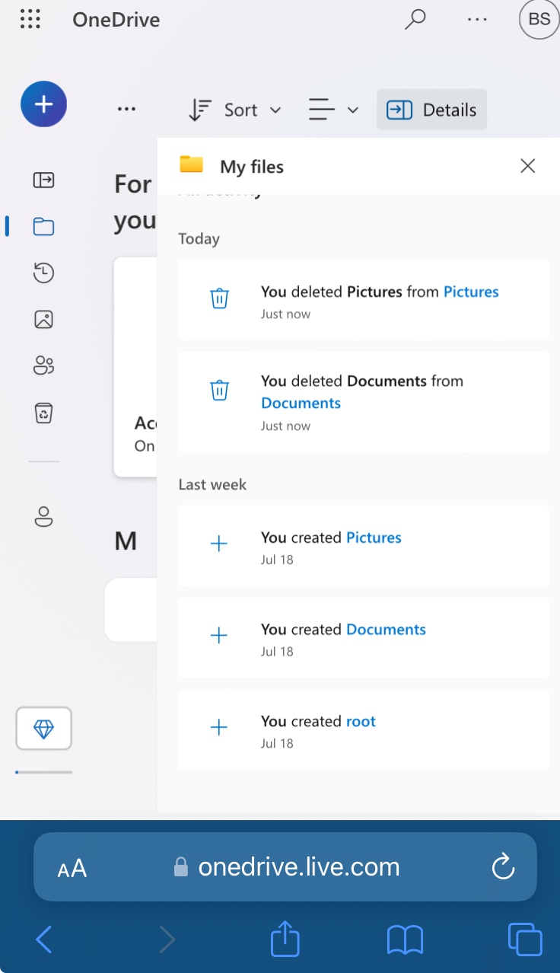Open the Safari share sheet
Viewport: 560px width, 973px height.
click(285, 938)
